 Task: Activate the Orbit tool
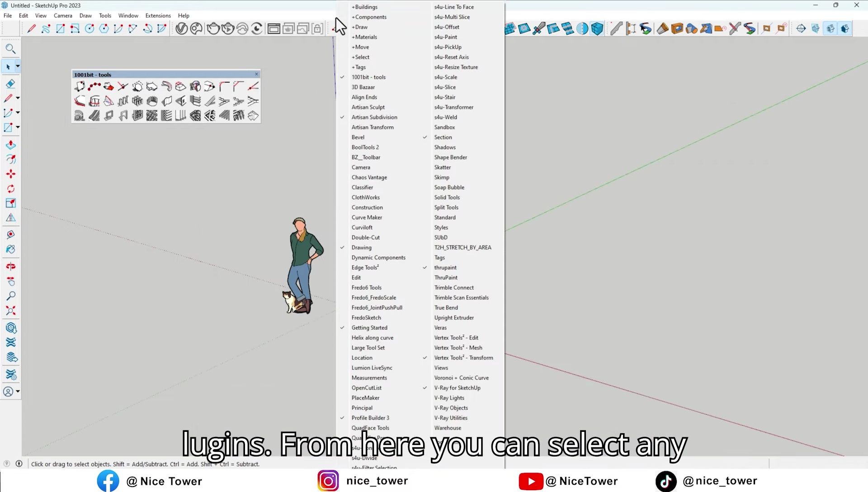pyautogui.click(x=10, y=266)
